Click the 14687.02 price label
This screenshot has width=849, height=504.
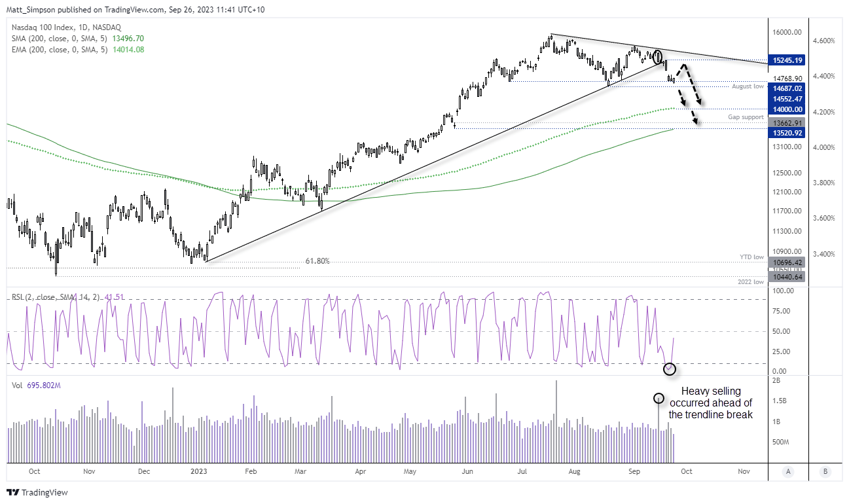click(x=787, y=88)
